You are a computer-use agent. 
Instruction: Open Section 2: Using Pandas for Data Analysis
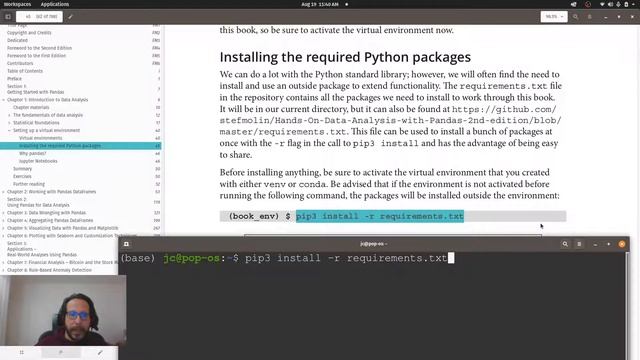click(x=38, y=202)
